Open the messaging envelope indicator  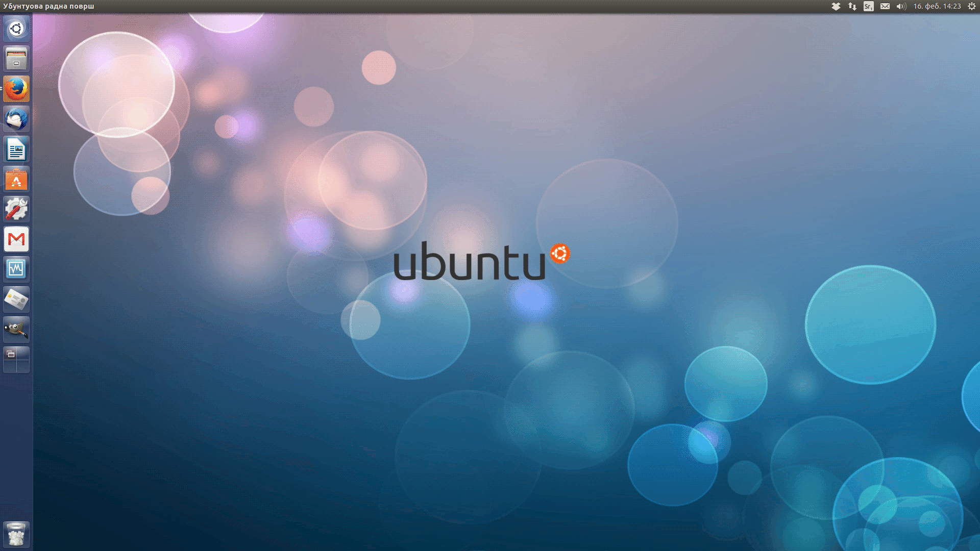(x=885, y=6)
